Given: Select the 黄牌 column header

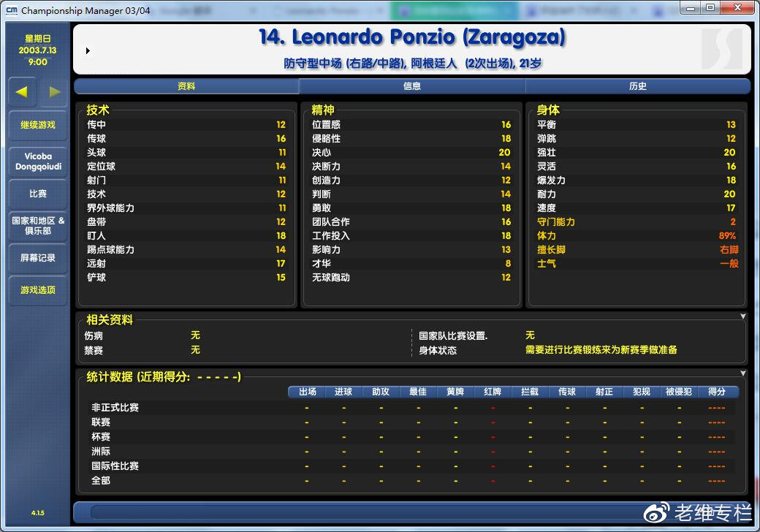Looking at the screenshot, I should point(455,392).
